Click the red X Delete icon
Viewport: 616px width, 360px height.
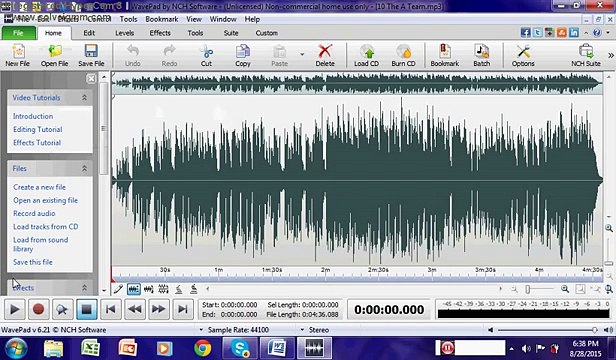tap(325, 55)
